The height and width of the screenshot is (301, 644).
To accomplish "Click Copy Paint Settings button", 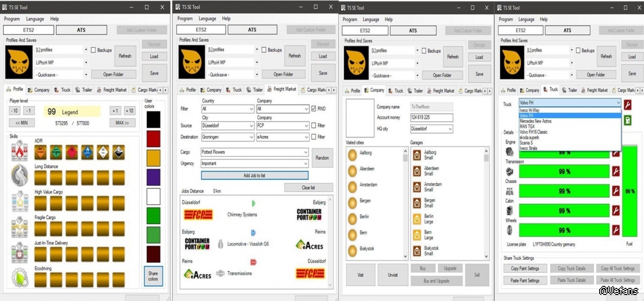I will tap(525, 268).
